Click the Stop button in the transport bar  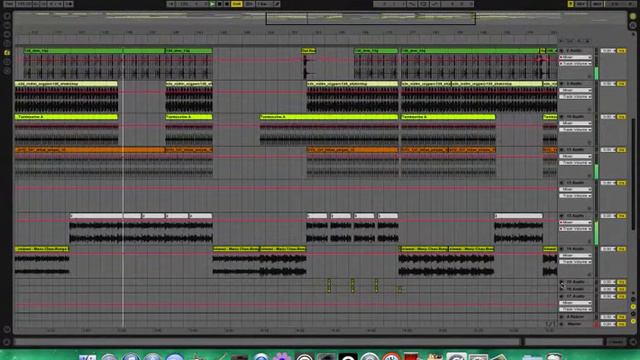(x=220, y=4)
